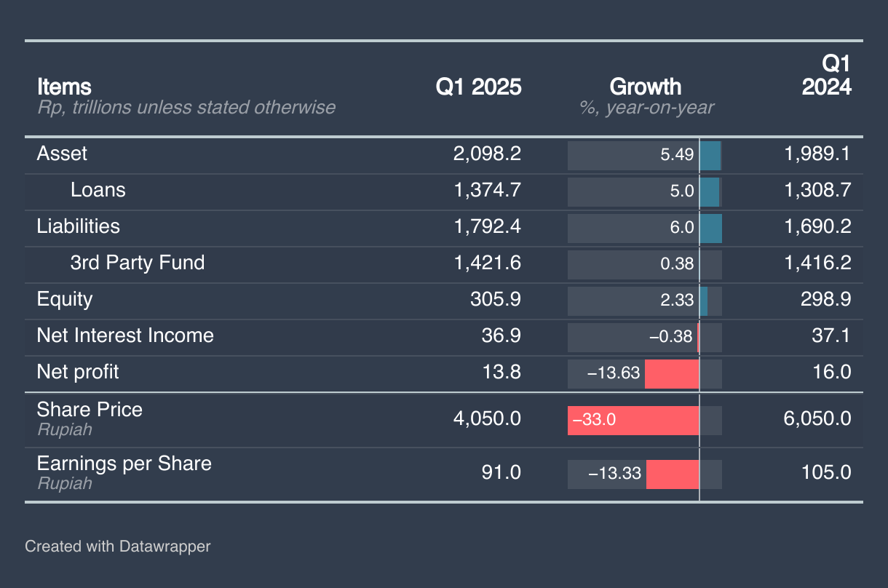Click the 3rd Party Fund row label
The image size is (888, 588).
tap(137, 263)
